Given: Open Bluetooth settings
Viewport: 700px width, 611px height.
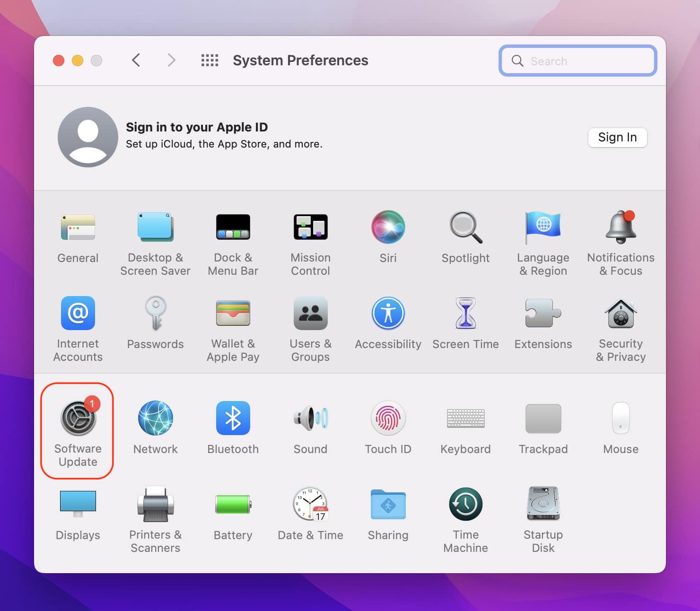Looking at the screenshot, I should click(233, 419).
